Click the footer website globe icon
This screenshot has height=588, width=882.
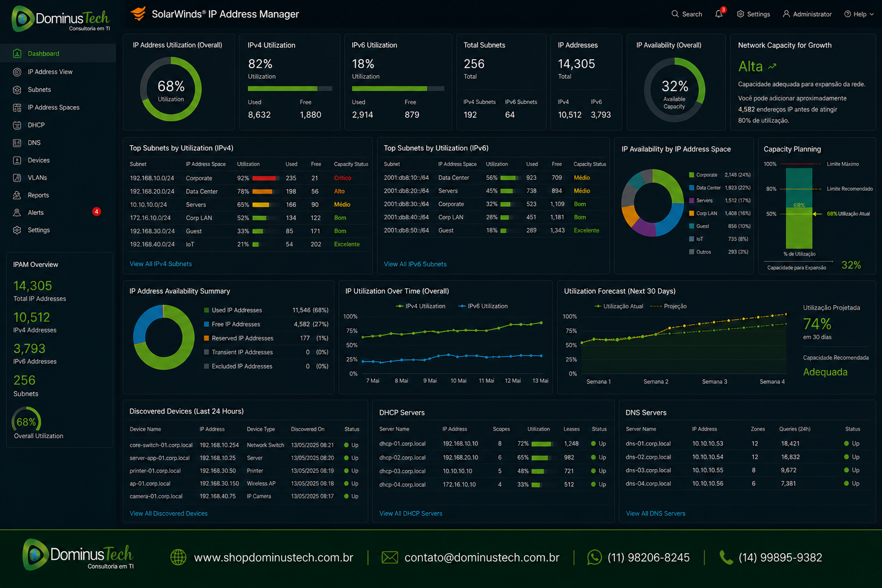179,557
